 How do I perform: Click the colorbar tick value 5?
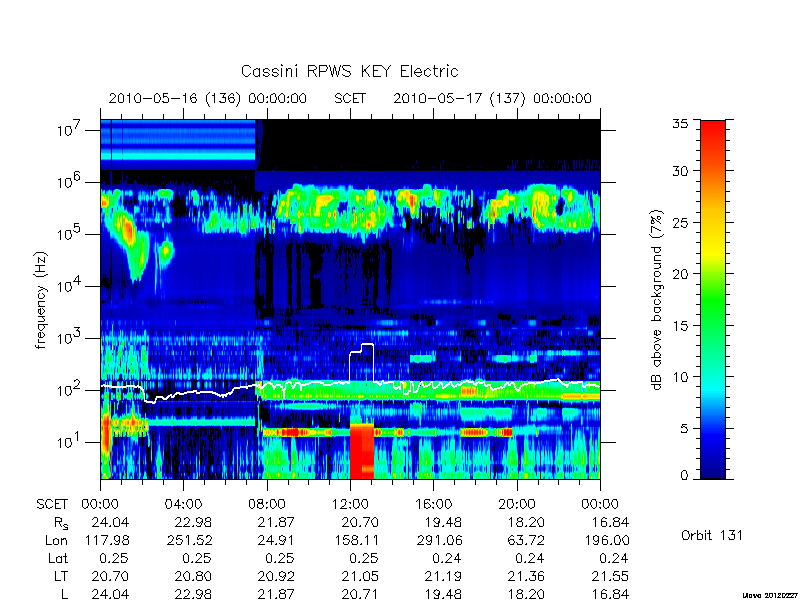[x=684, y=429]
